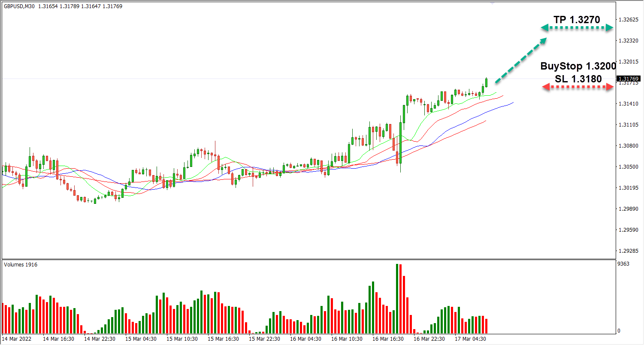Click the 1.30195 price axis label
Screen dimensions: 644x345
[628, 188]
